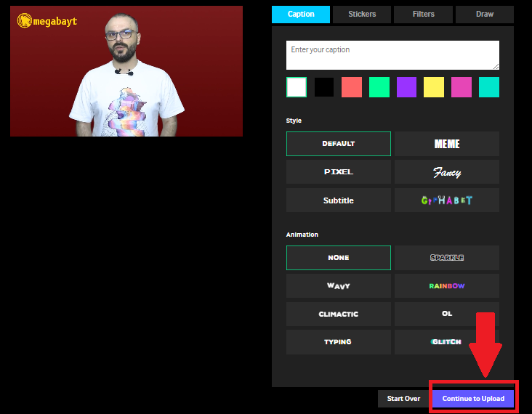532x414 pixels.
Task: Select the Rainbow animation
Action: tap(447, 286)
